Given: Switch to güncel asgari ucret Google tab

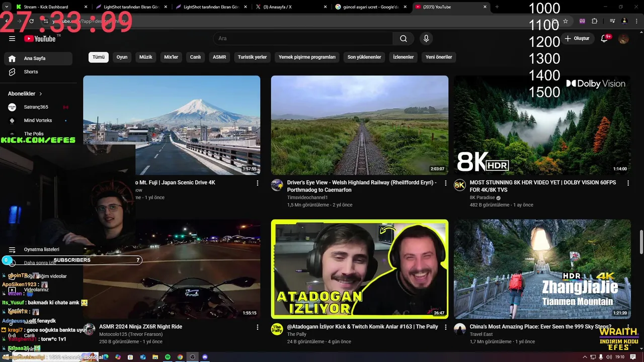Looking at the screenshot, I should point(371,7).
